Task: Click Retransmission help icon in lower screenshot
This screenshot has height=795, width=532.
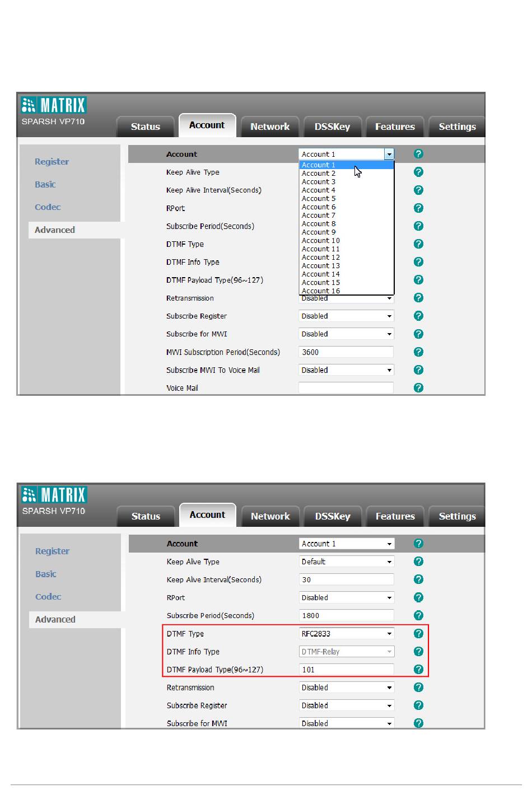Action: tap(418, 687)
